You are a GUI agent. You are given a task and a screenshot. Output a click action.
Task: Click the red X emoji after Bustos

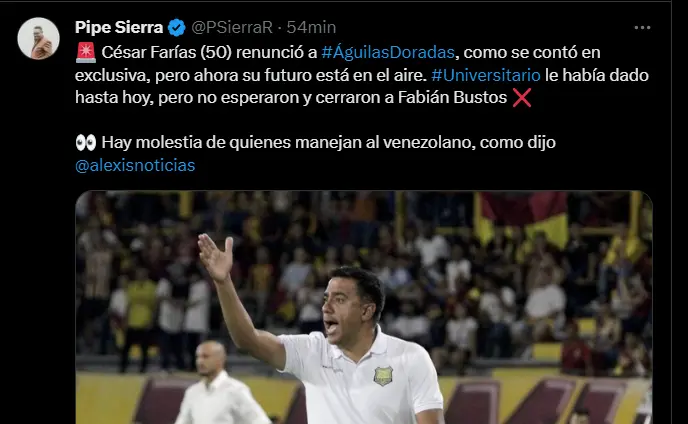point(522,97)
